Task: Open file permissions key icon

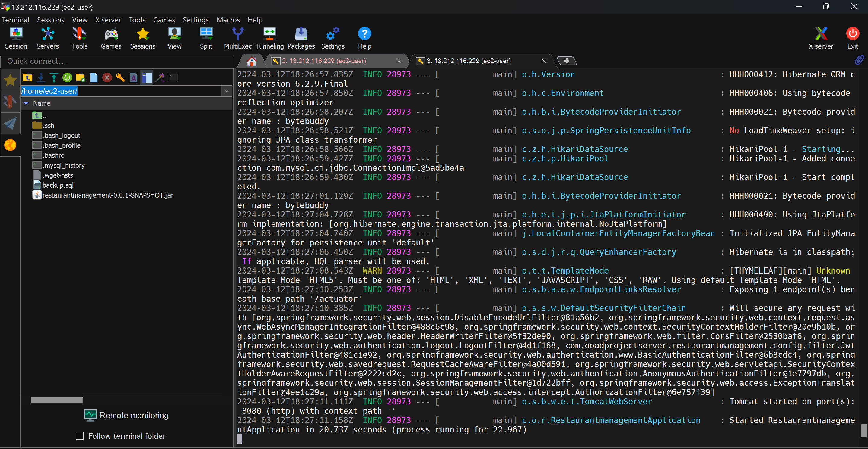Action: pos(120,77)
